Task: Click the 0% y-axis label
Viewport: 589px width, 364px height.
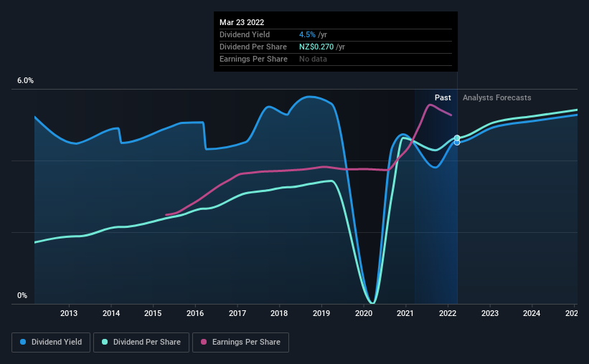Action: 22,295
